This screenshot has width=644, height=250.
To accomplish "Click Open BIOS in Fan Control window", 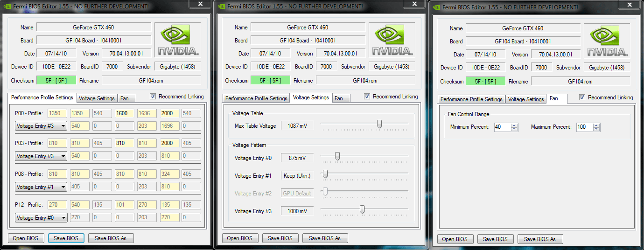I will (x=455, y=239).
